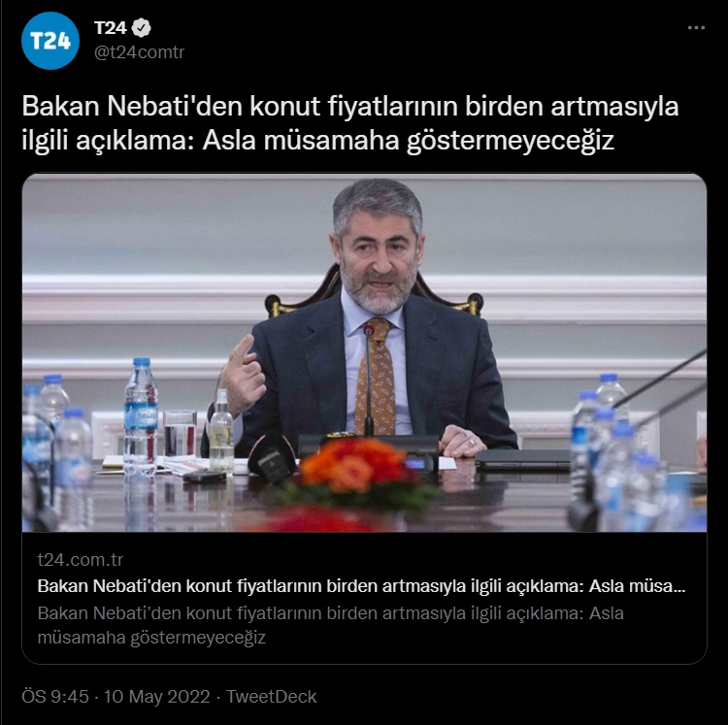Click the blue verified badge next to T24
This screenshot has height=725, width=728.
click(x=141, y=28)
